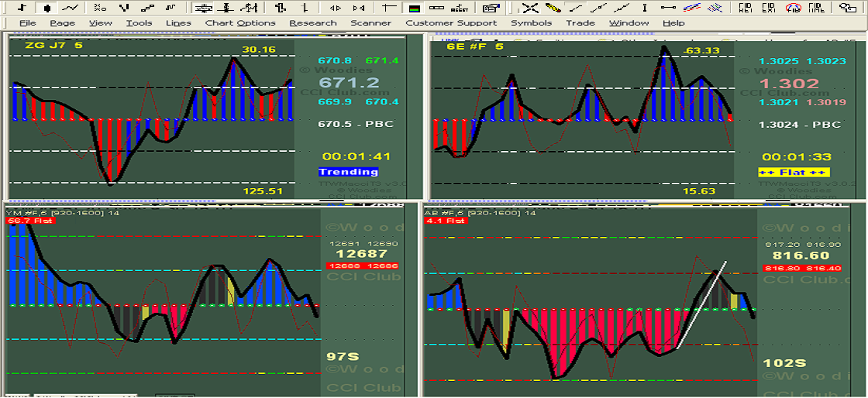Viewport: 868px width, 398px height.
Task: Click the thick stepped bar icon
Action: coord(281,8)
